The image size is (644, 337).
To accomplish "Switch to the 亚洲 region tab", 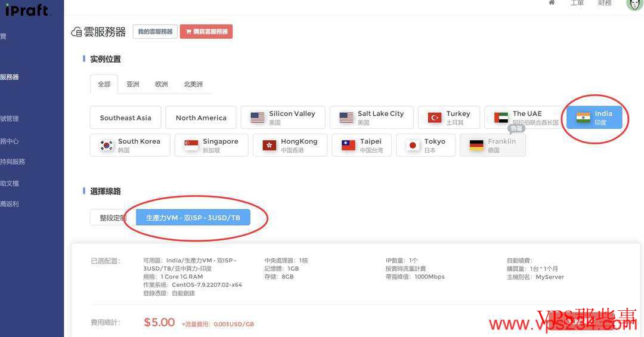I will pyautogui.click(x=132, y=84).
